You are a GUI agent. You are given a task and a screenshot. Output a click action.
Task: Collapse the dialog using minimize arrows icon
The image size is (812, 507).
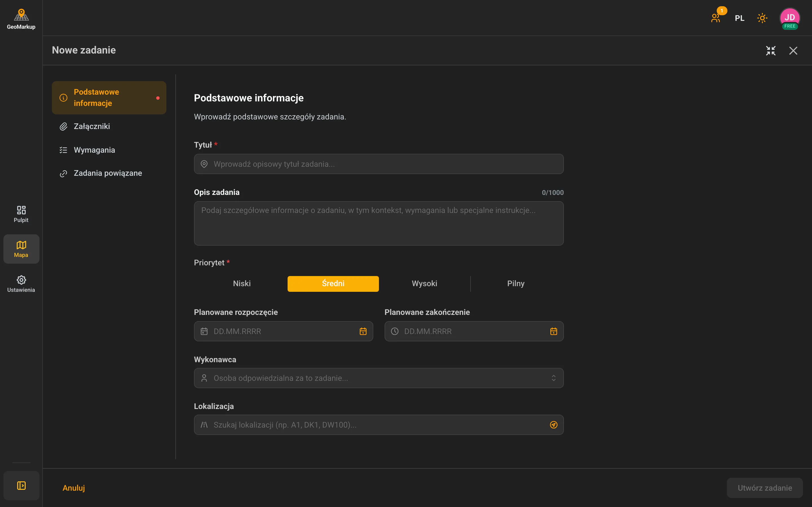point(771,51)
